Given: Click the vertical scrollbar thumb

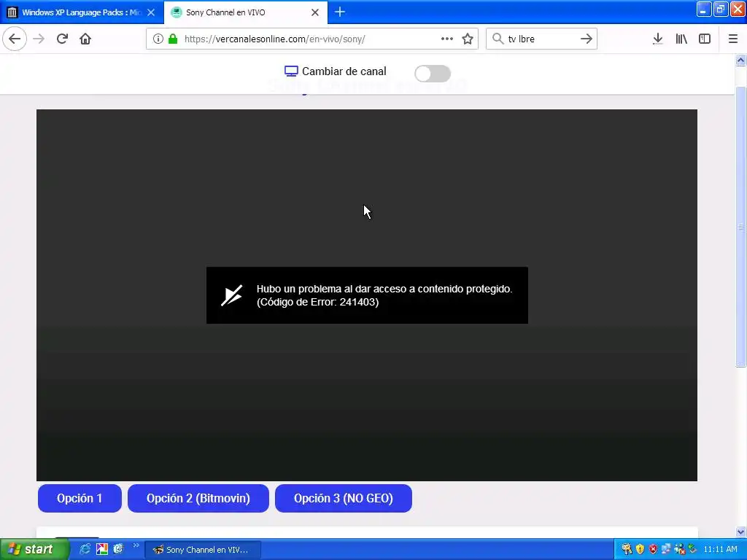Looking at the screenshot, I should click(741, 227).
